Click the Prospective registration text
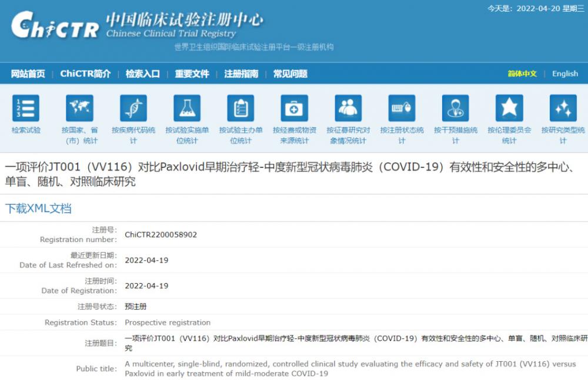Screen dimensions: 588x380 [168, 322]
